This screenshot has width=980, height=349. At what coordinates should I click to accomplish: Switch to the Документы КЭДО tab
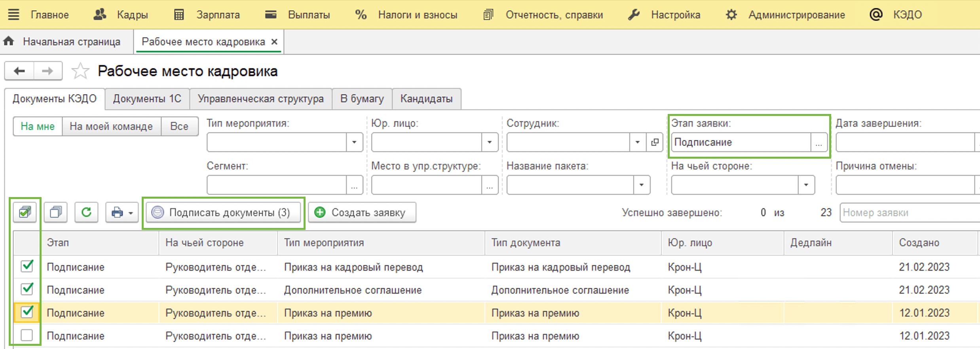coord(55,99)
